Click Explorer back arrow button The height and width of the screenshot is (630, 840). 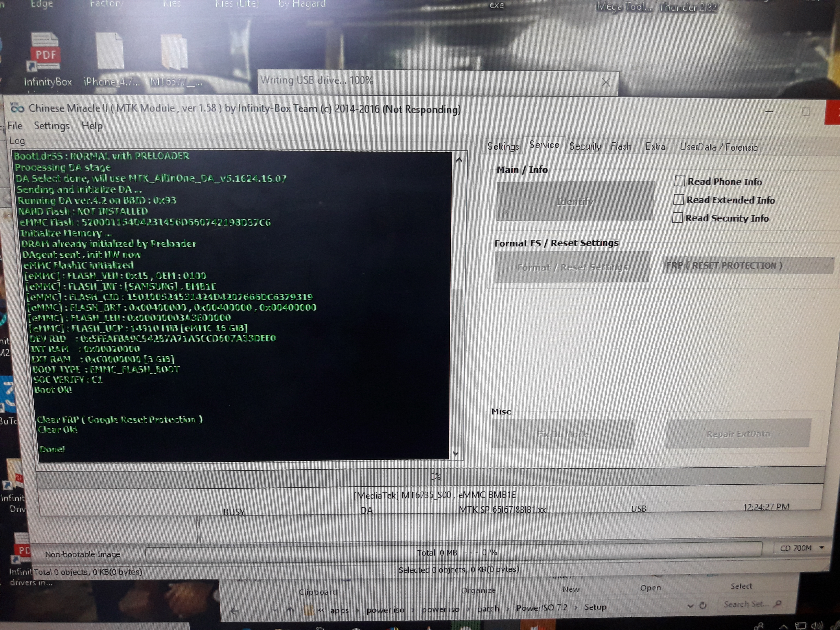click(x=235, y=611)
